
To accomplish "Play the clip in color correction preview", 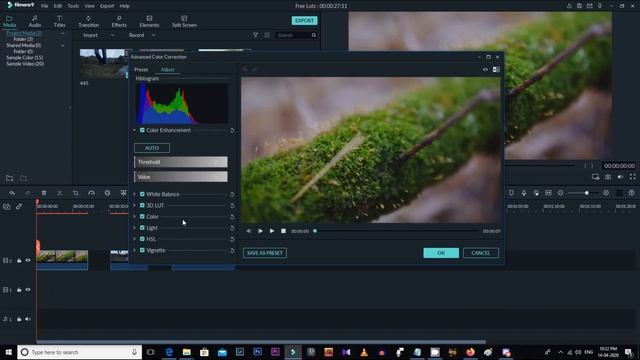I will pyautogui.click(x=272, y=231).
